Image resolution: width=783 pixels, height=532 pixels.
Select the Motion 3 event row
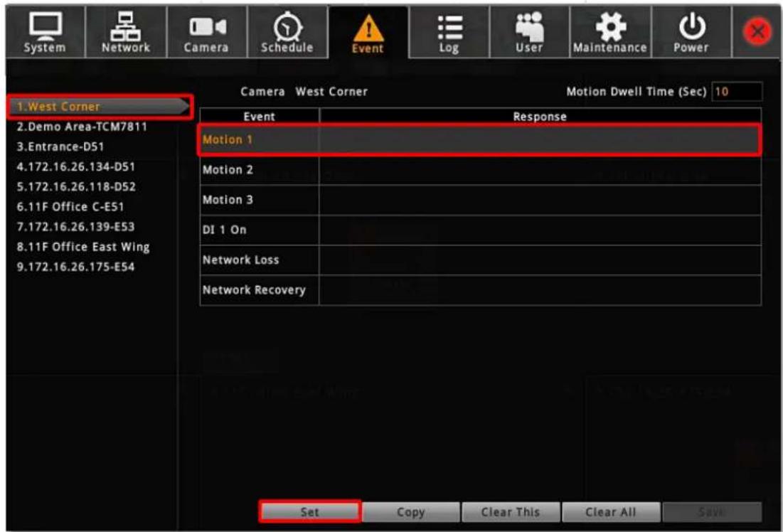click(x=480, y=200)
